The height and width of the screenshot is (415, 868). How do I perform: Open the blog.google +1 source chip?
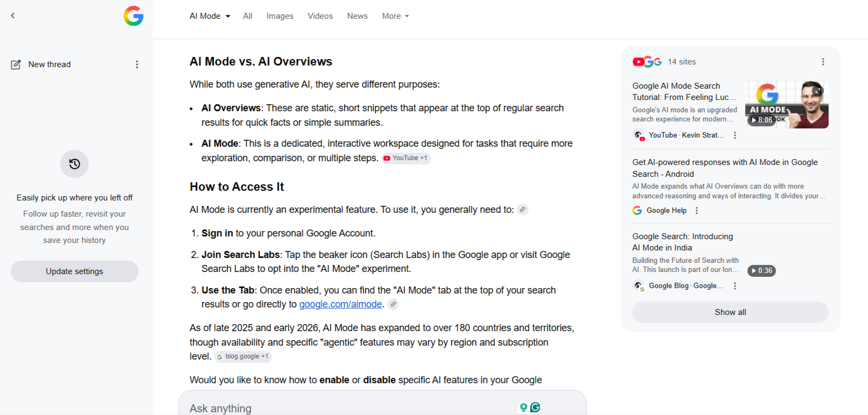243,356
